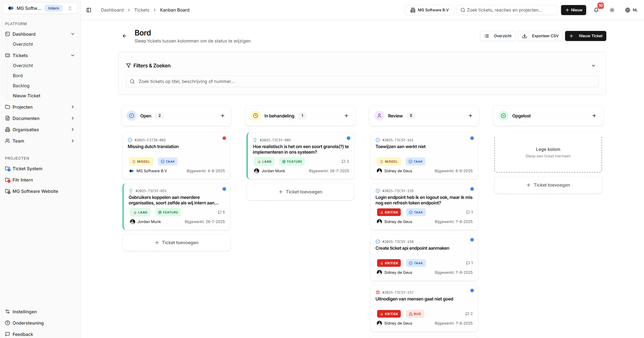Create a ticket with Nieuw Ticket button

(585, 36)
